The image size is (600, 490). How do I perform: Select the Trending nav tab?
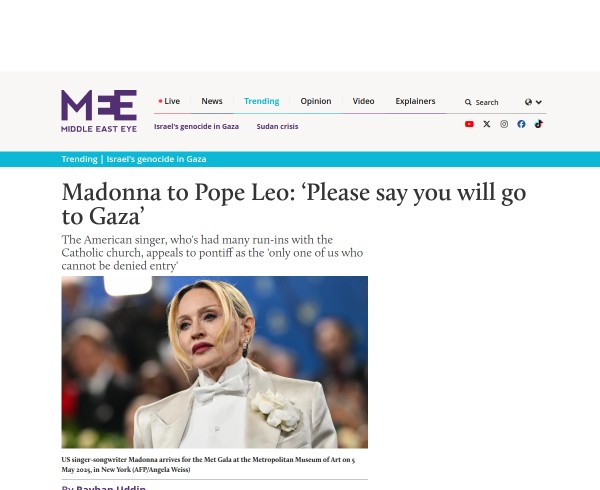coord(262,101)
